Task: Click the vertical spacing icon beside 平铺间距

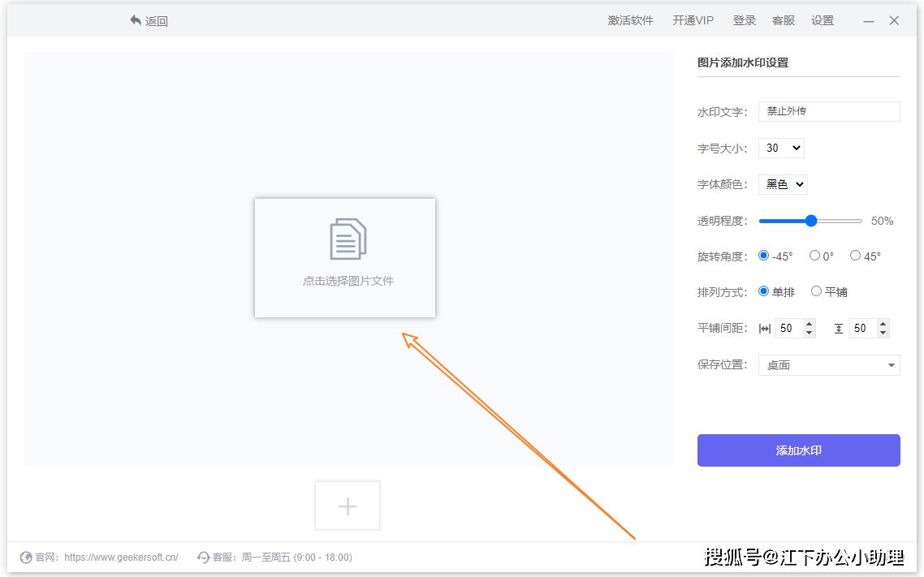Action: (839, 328)
